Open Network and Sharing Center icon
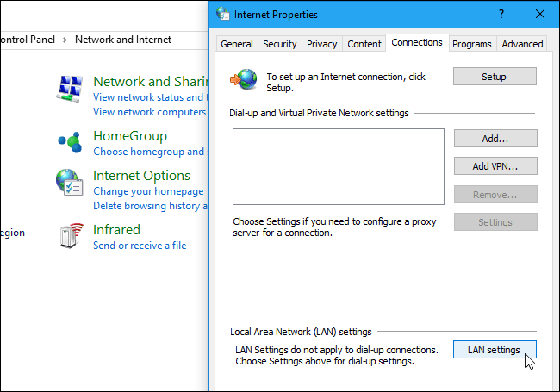Image resolution: width=560 pixels, height=392 pixels. pyautogui.click(x=70, y=89)
